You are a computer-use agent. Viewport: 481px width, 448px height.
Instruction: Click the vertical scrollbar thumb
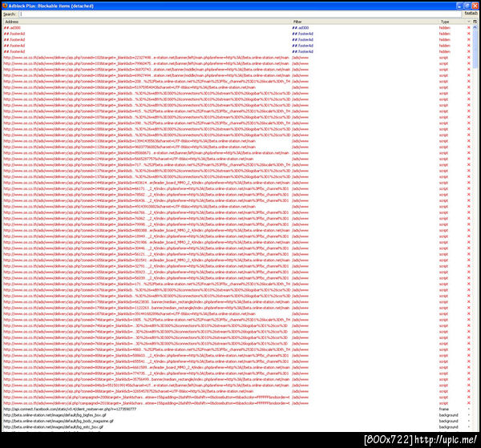(x=475, y=49)
